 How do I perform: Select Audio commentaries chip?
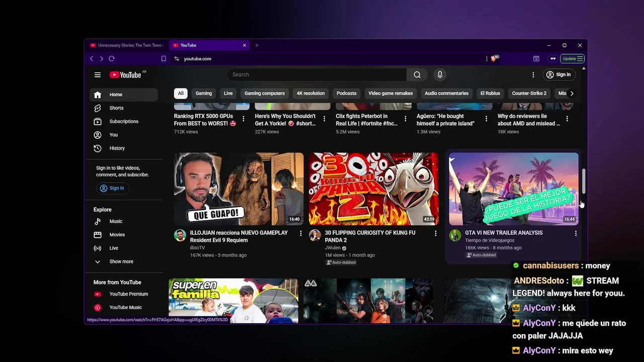click(x=446, y=93)
